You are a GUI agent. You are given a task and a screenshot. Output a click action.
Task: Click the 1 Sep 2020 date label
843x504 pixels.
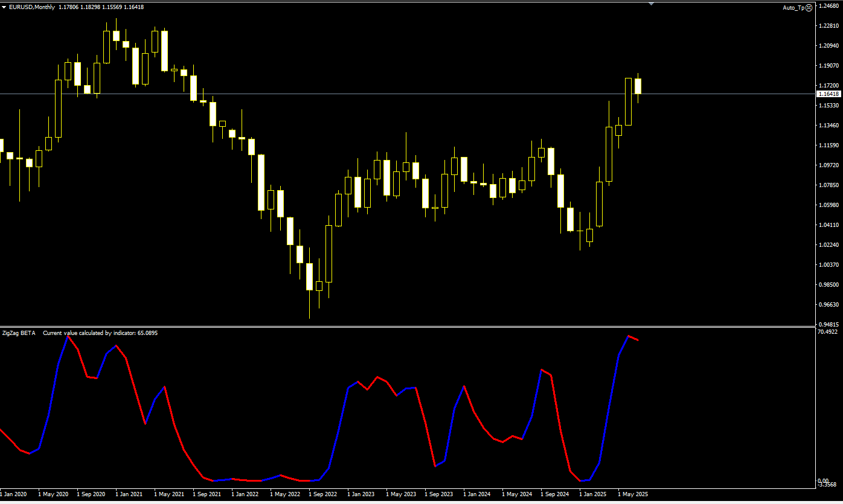[x=91, y=494]
